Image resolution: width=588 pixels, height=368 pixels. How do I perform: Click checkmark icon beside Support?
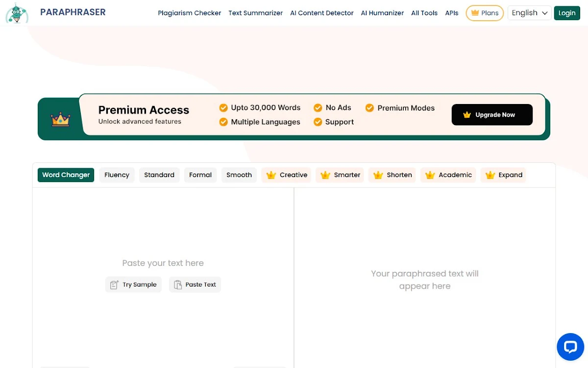coord(318,122)
